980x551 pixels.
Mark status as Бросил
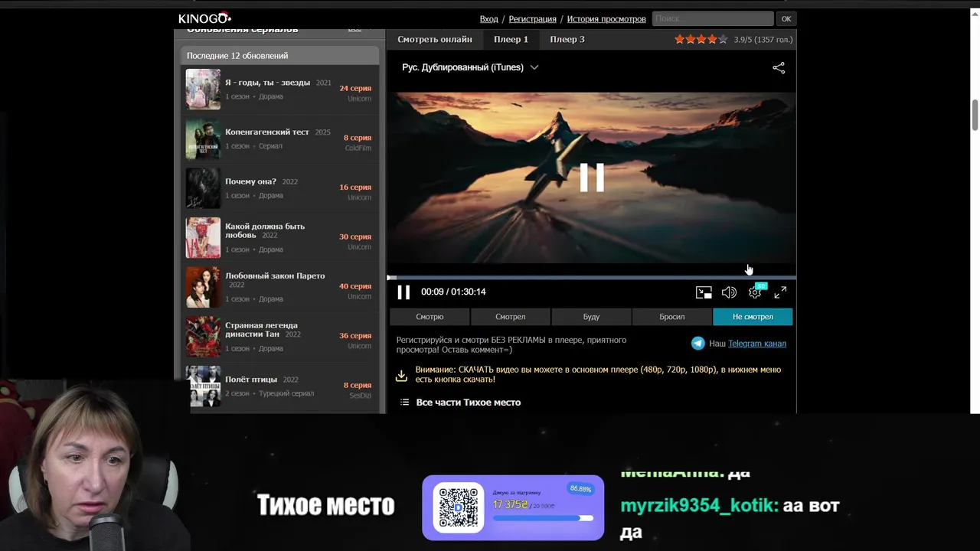(x=672, y=317)
